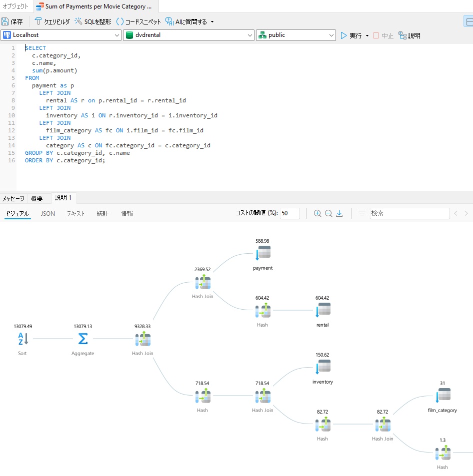Click the コストの閾値 percentage input field
This screenshot has width=473, height=476.
pyautogui.click(x=289, y=213)
